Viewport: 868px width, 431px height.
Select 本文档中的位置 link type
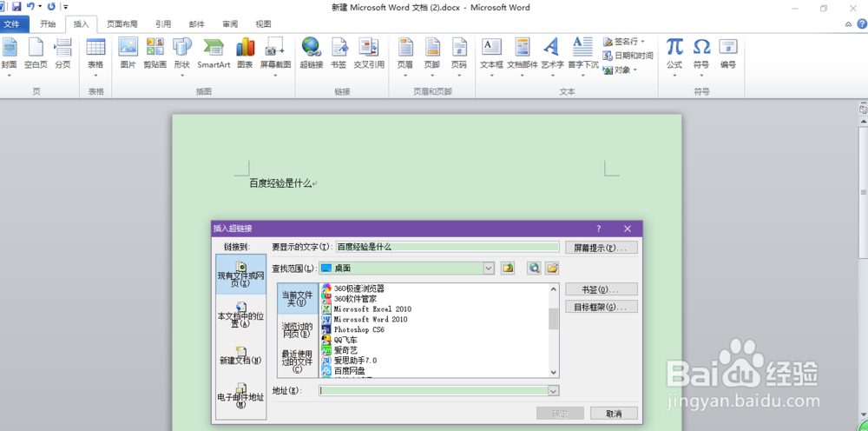tap(240, 315)
